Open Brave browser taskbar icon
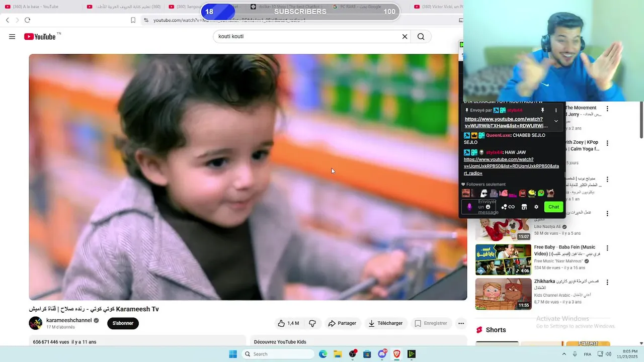The image size is (644, 362). click(397, 354)
